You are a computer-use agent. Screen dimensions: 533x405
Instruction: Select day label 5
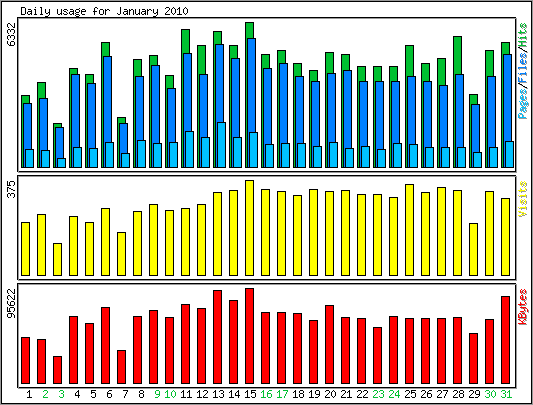[93, 394]
